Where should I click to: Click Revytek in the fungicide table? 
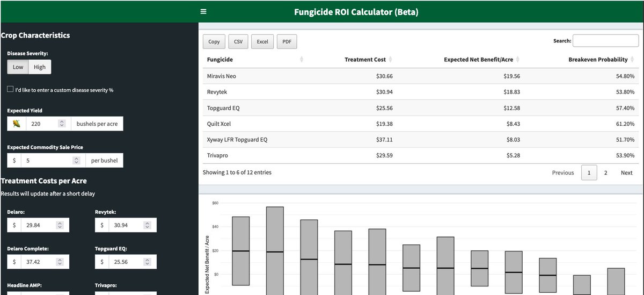pyautogui.click(x=217, y=92)
